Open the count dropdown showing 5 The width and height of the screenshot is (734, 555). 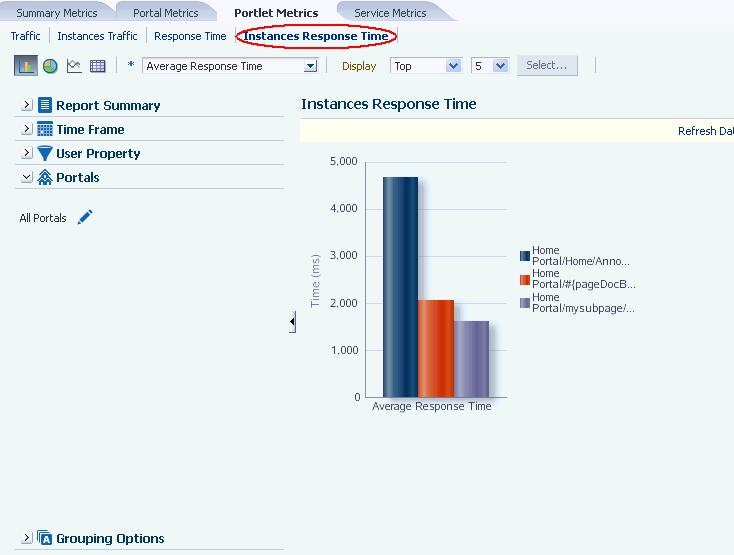490,66
